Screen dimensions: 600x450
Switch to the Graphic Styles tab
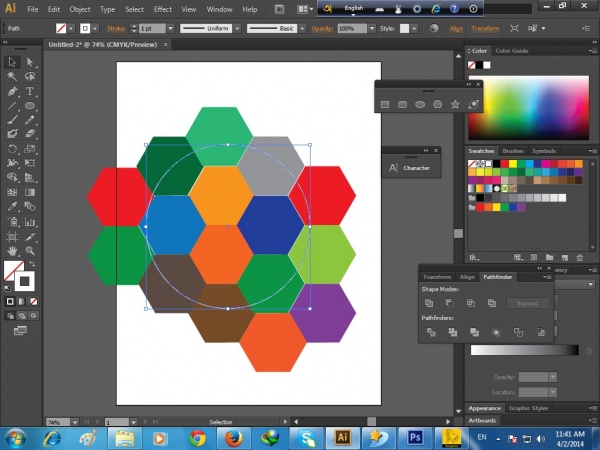point(530,408)
